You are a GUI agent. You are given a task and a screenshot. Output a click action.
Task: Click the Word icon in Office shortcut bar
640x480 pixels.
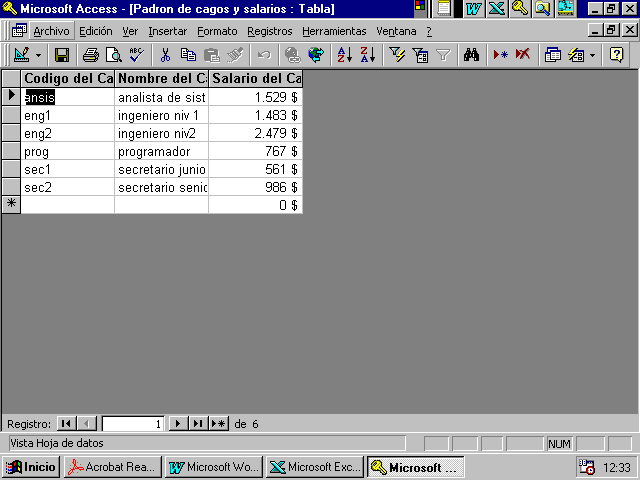473,9
